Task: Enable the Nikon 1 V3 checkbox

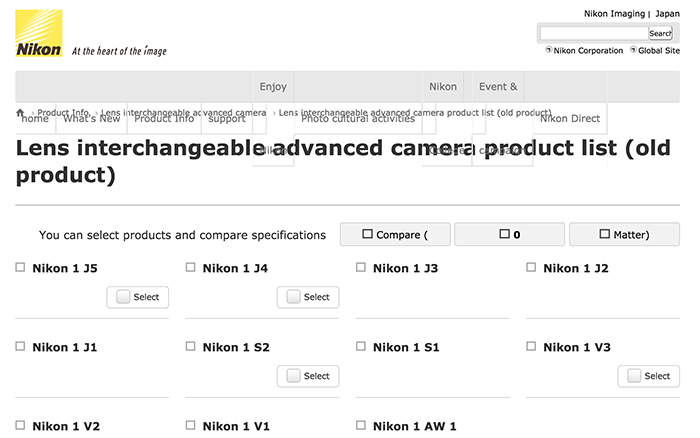Action: click(531, 347)
